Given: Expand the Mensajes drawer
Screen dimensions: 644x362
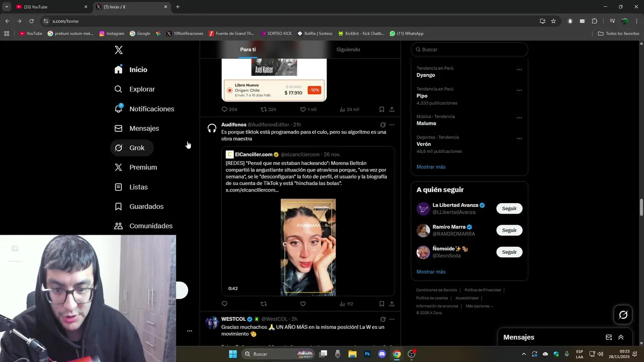Looking at the screenshot, I should point(621,337).
